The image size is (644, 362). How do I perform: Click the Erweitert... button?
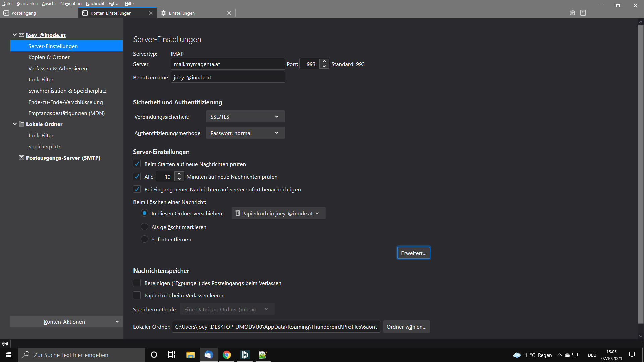[414, 253]
